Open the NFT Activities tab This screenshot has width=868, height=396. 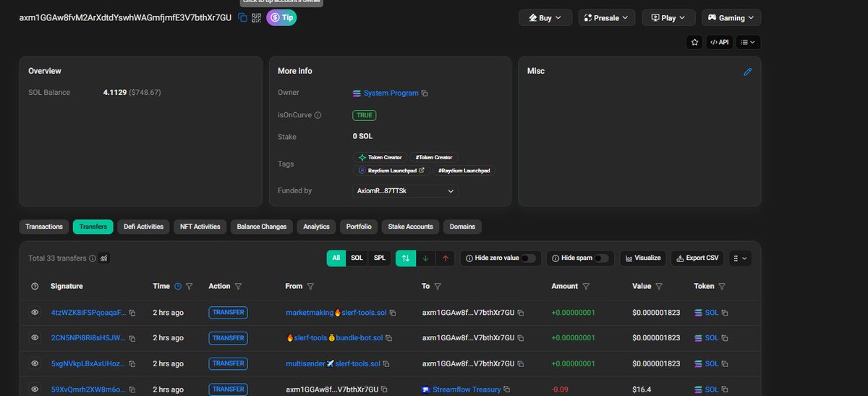pos(200,227)
